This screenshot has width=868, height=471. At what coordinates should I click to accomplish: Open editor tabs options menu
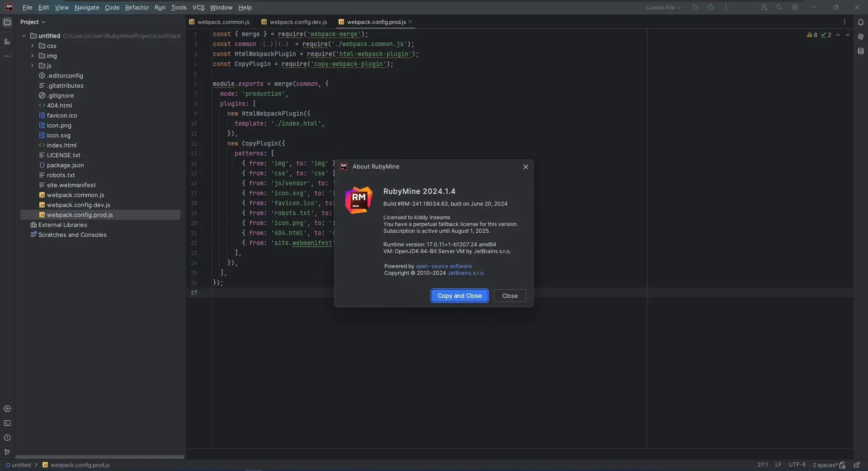844,22
